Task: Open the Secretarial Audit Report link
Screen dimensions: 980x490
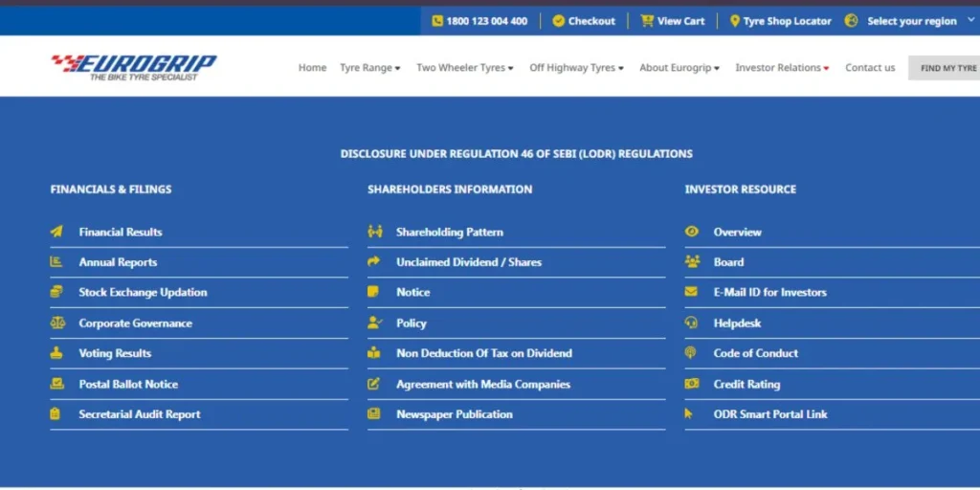Action: click(x=140, y=413)
